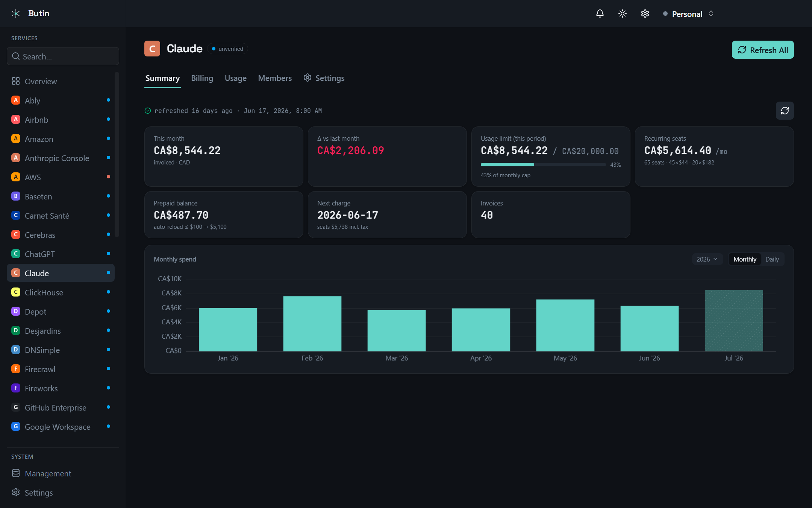
Task: Open the Members tab
Action: coord(275,78)
